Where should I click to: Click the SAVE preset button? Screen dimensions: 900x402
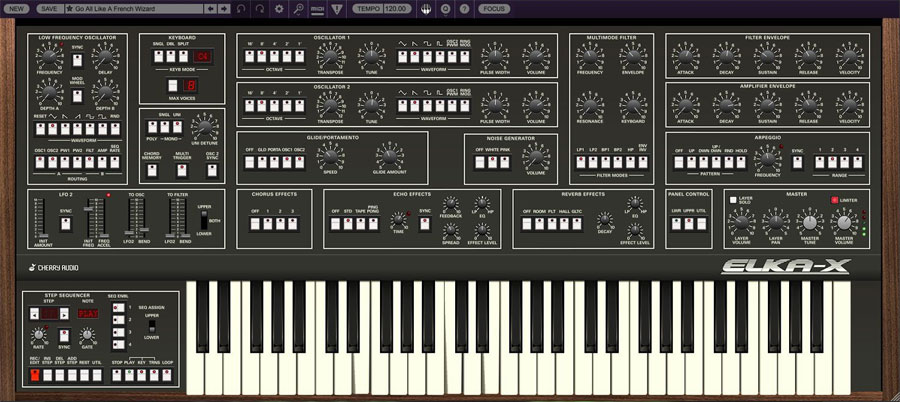pyautogui.click(x=49, y=9)
